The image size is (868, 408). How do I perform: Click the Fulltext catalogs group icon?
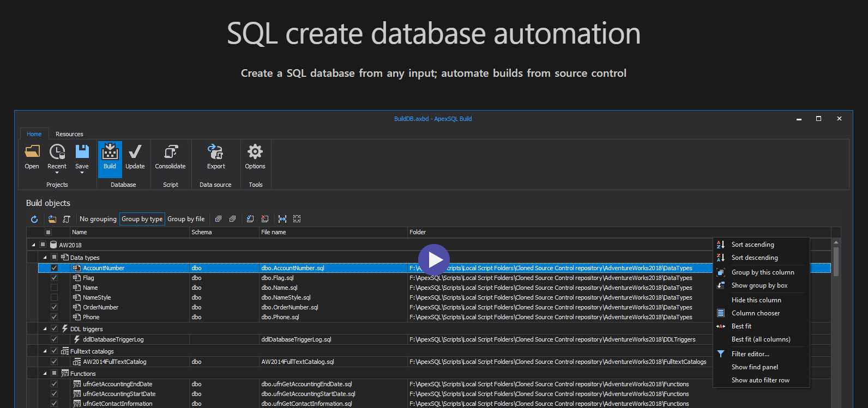[x=65, y=351]
